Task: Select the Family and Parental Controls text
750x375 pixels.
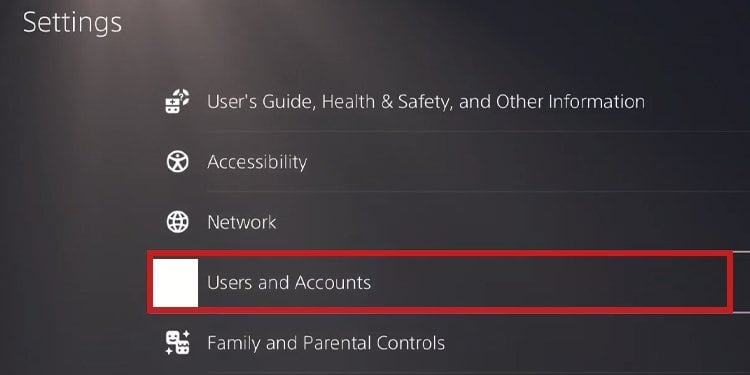Action: 326,343
